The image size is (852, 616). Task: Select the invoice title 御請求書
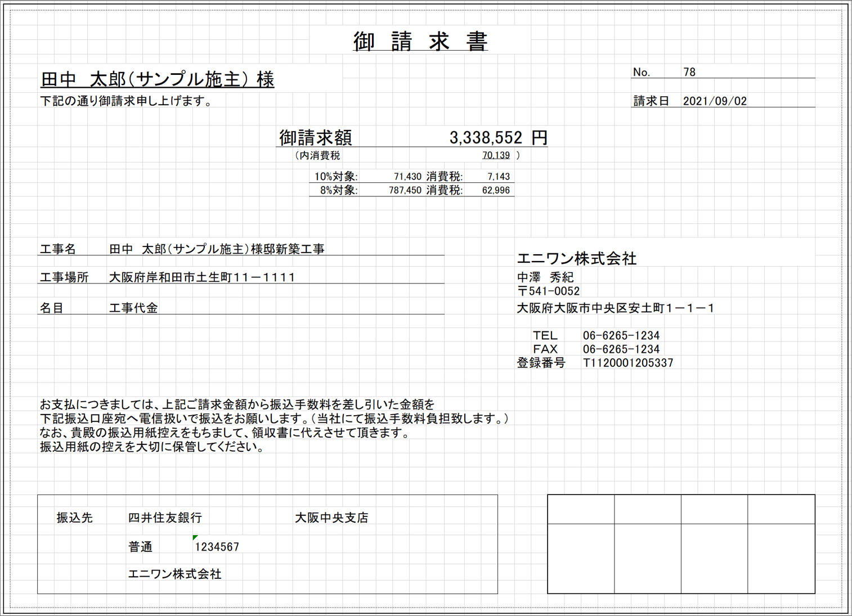pyautogui.click(x=421, y=41)
